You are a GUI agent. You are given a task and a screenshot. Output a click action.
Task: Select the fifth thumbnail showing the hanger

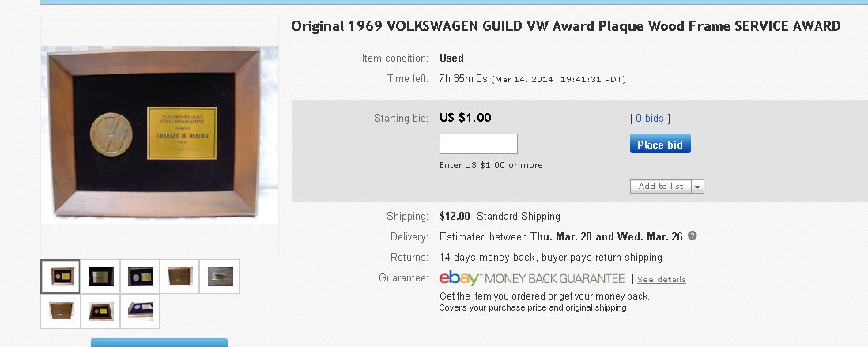pos(219,277)
